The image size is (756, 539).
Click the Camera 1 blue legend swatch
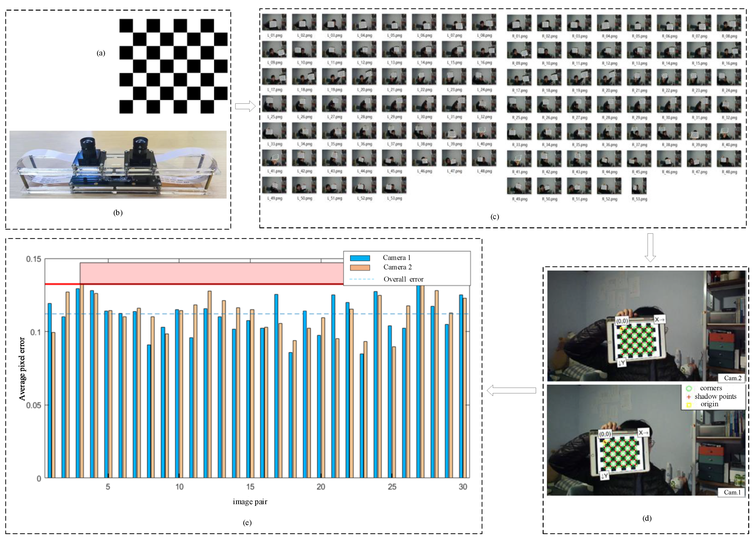360,258
